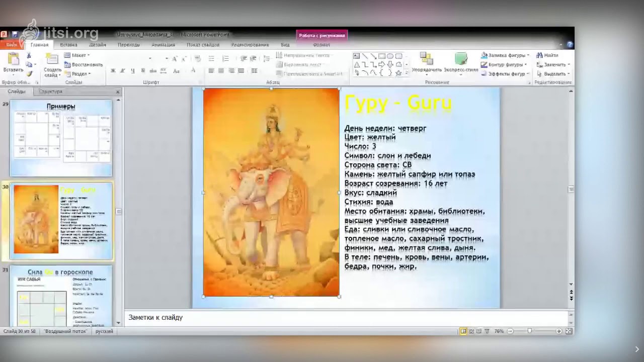Switch to the Показ слайдов ribbon tab
Image resolution: width=644 pixels, height=362 pixels.
(203, 45)
